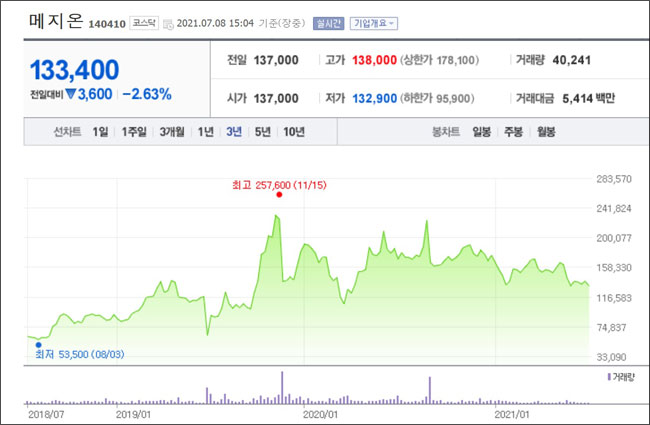Switch to the 5년 chart range

pos(262,131)
